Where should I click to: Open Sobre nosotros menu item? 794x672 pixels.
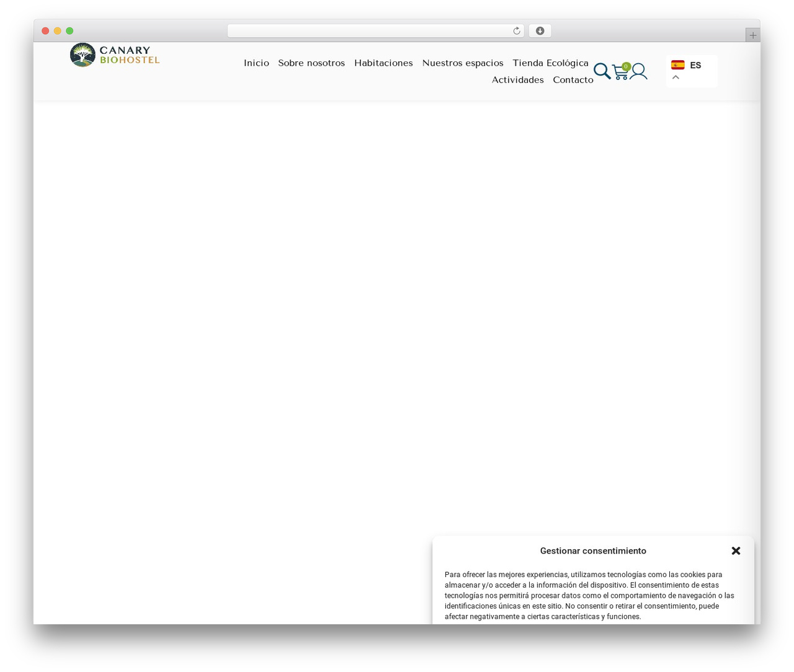point(311,63)
